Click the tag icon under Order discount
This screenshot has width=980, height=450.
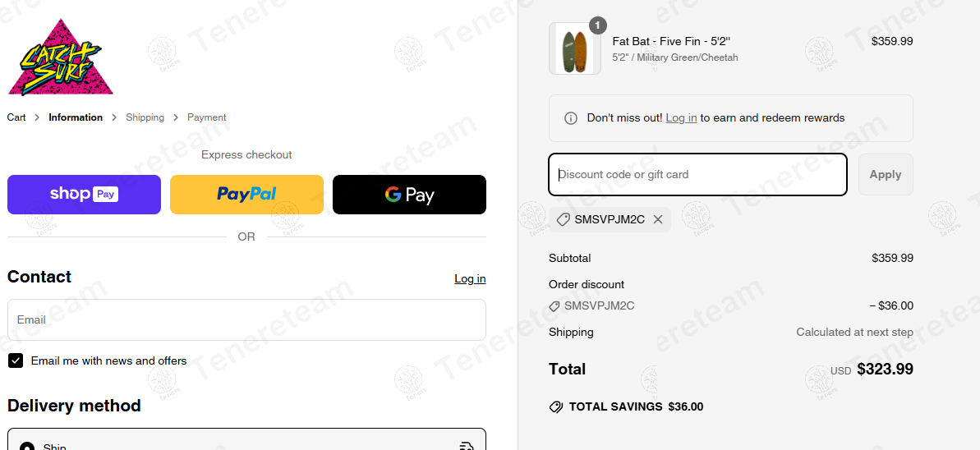pyautogui.click(x=554, y=306)
